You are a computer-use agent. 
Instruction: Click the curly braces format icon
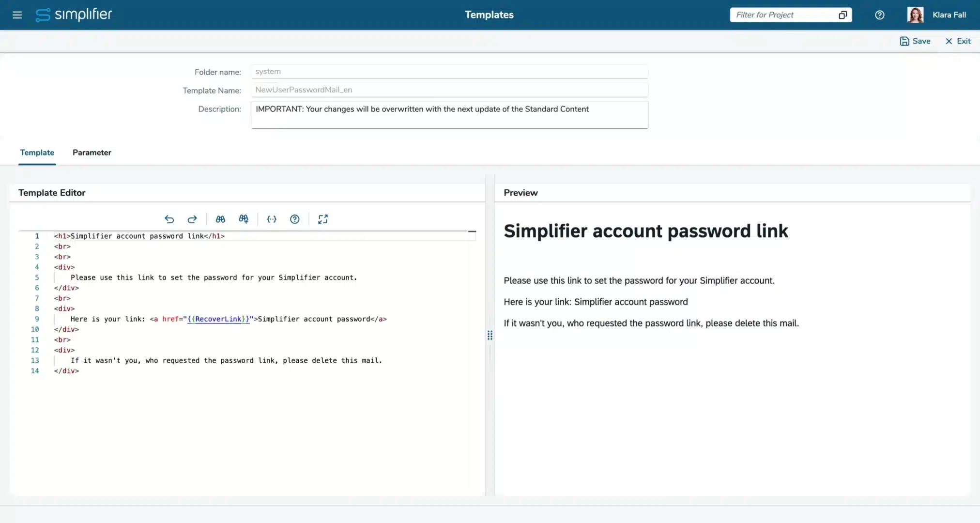(272, 219)
